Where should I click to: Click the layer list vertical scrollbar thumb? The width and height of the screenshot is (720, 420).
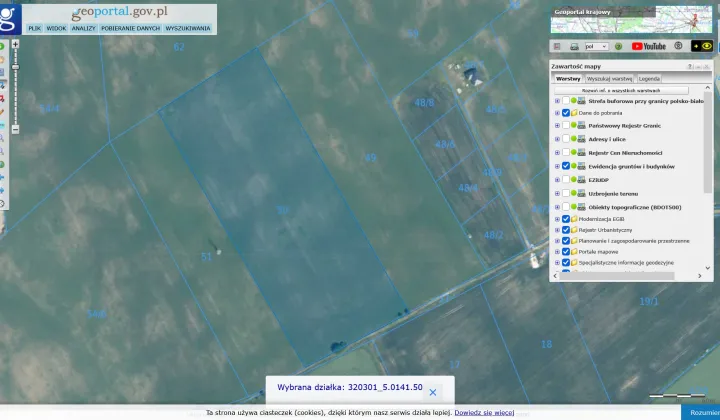click(708, 142)
